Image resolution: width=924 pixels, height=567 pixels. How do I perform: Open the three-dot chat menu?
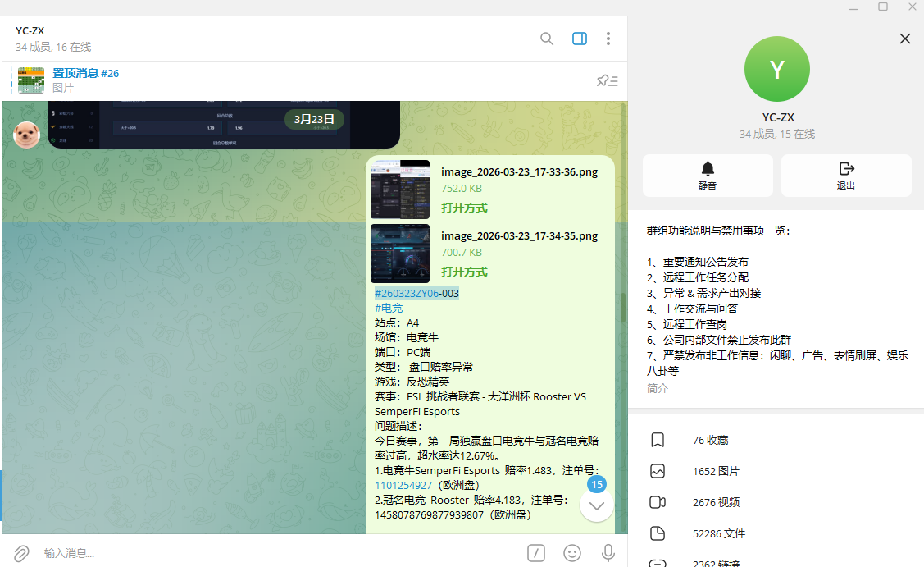[608, 39]
